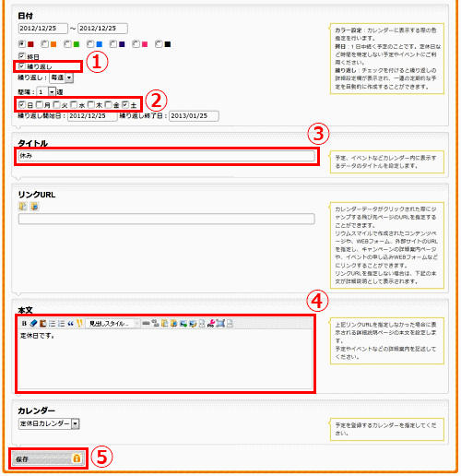The height and width of the screenshot is (476, 461).
Task: Click the bulleted list icon in editor
Action: [52, 323]
